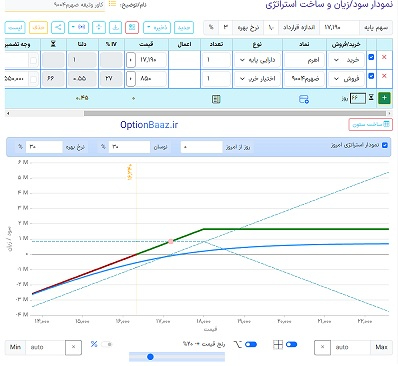Open the خرید buy/sell dropdown in first row
The image size is (398, 366).
point(346,60)
